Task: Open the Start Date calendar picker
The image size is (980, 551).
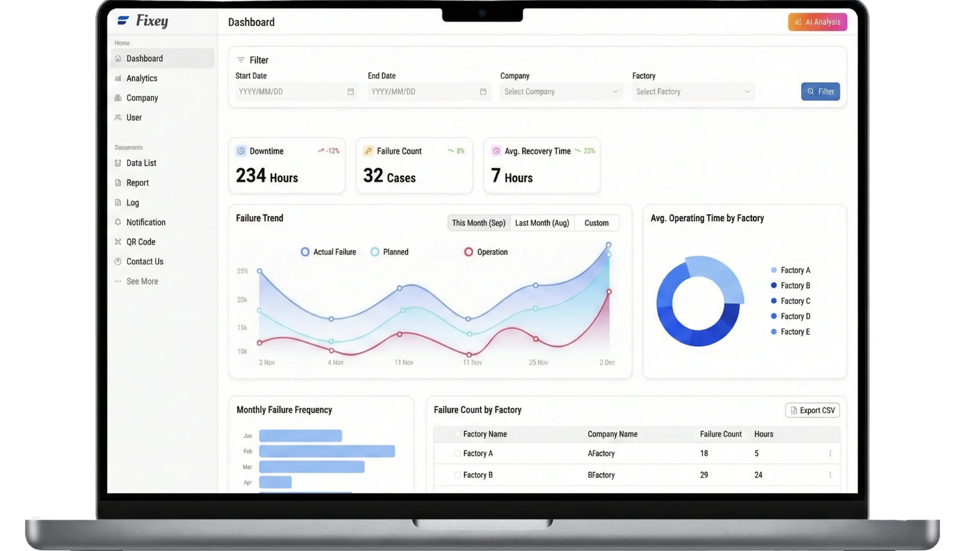Action: [x=350, y=91]
